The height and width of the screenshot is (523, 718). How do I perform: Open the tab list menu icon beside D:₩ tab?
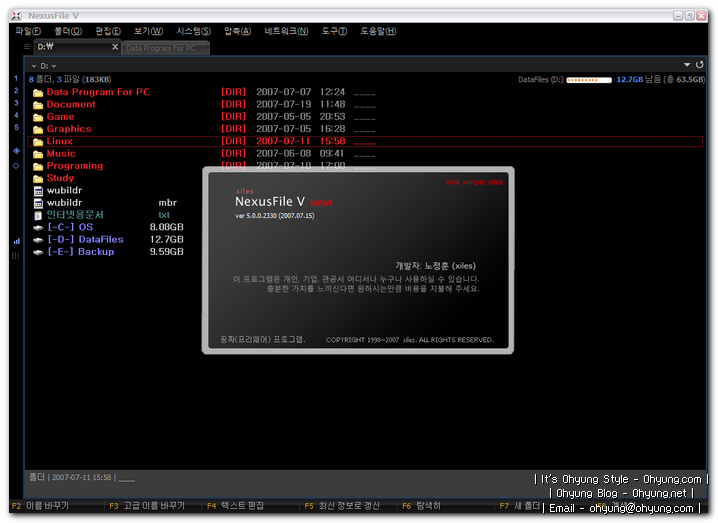27,47
